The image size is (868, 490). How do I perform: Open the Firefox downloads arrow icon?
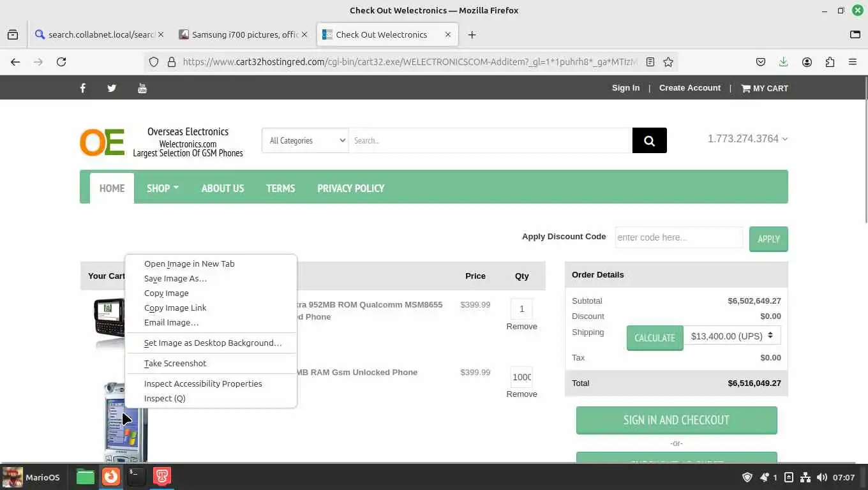click(x=784, y=62)
